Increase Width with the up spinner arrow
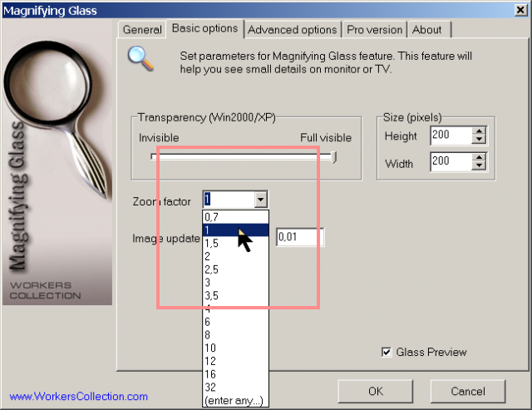 tap(479, 157)
